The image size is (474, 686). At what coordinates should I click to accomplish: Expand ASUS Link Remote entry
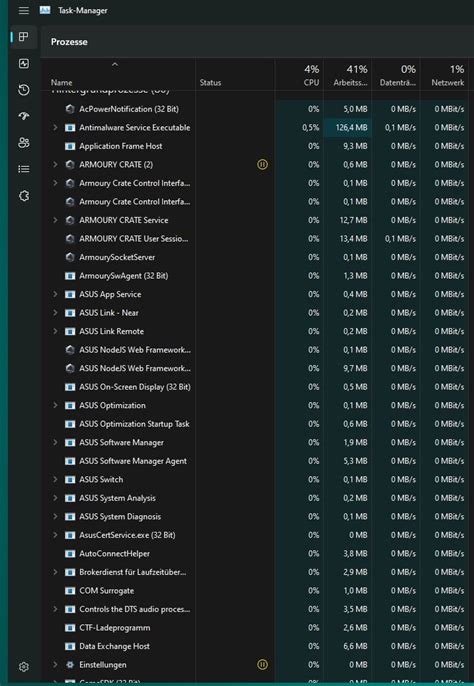(x=55, y=331)
